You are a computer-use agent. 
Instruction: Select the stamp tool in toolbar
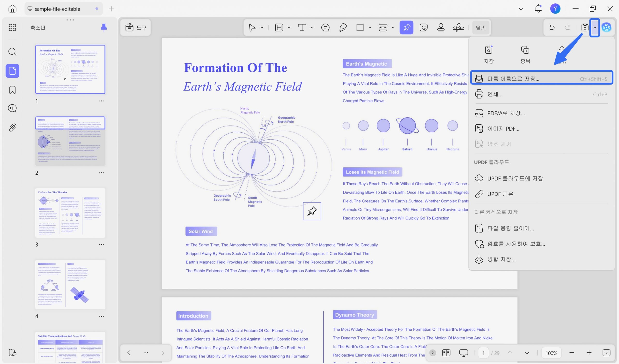(x=441, y=28)
